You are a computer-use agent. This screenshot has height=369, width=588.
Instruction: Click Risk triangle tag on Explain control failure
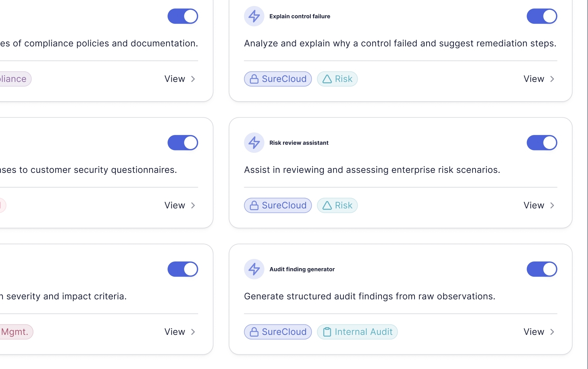pos(337,79)
